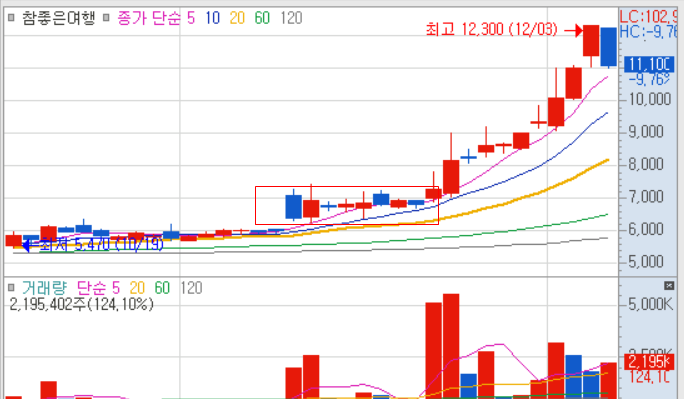The height and width of the screenshot is (399, 684).
Task: Click the 5,000K volume axis label
Action: [x=650, y=304]
